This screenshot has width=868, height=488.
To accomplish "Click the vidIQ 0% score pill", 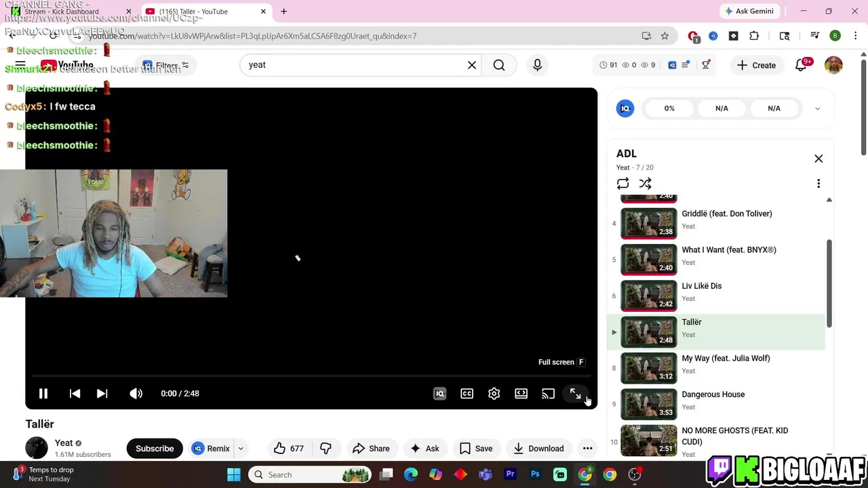I will click(x=669, y=108).
